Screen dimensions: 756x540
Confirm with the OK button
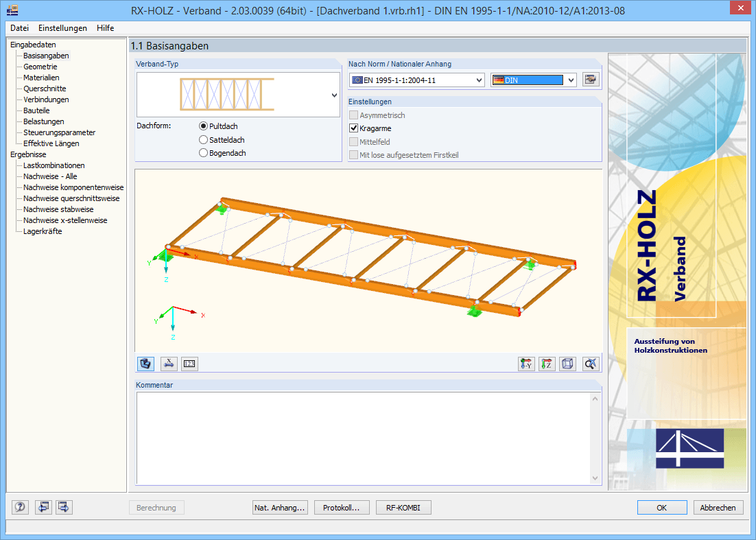point(662,507)
